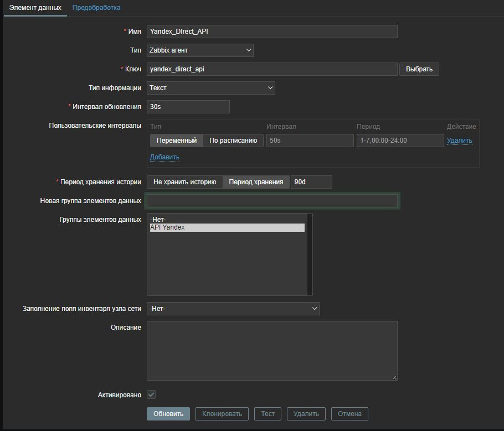Click the Ключ input field
Image resolution: width=504 pixels, height=431 pixels.
pos(272,69)
